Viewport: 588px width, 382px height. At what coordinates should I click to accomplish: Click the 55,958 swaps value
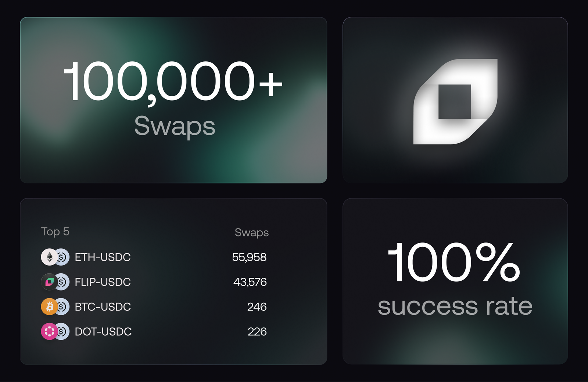[249, 257]
